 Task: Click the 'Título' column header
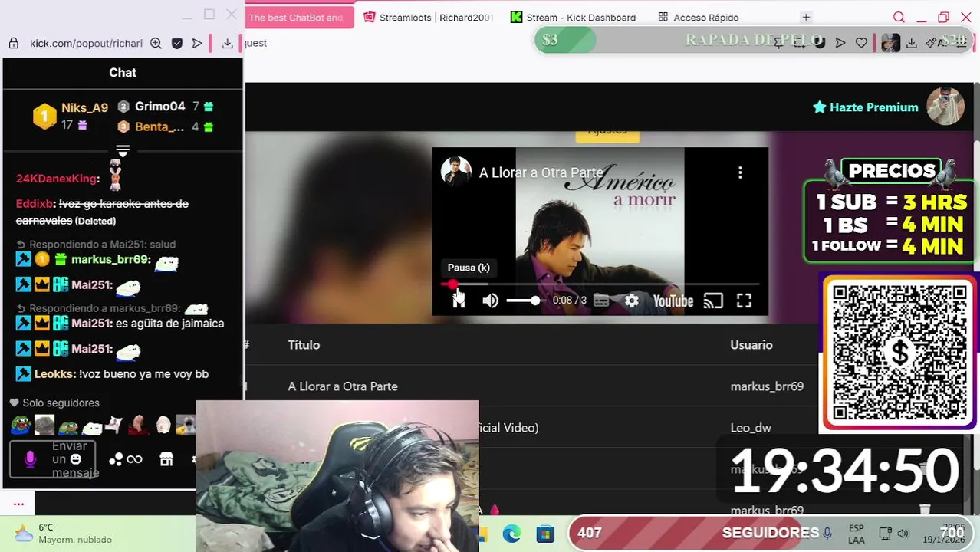pyautogui.click(x=304, y=345)
